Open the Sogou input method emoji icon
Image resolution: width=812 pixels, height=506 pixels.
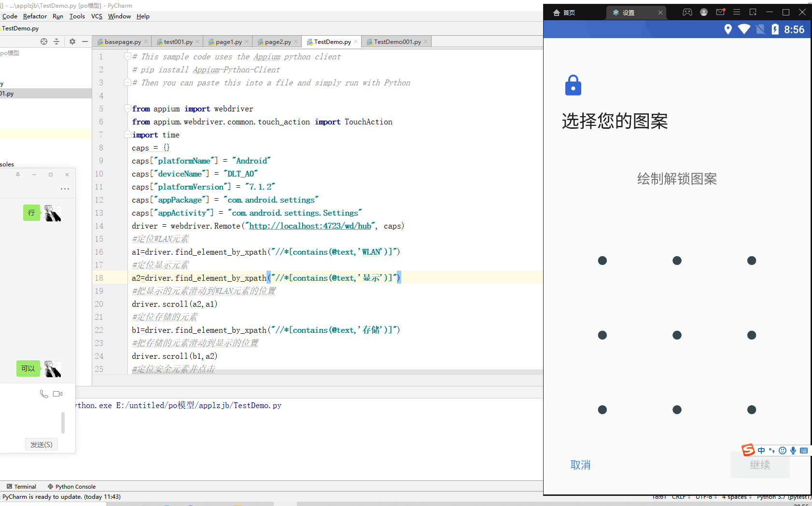click(x=783, y=451)
